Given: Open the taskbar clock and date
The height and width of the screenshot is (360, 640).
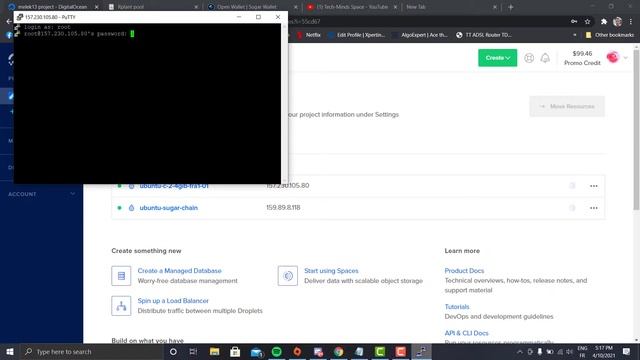Looking at the screenshot, I should (x=603, y=351).
